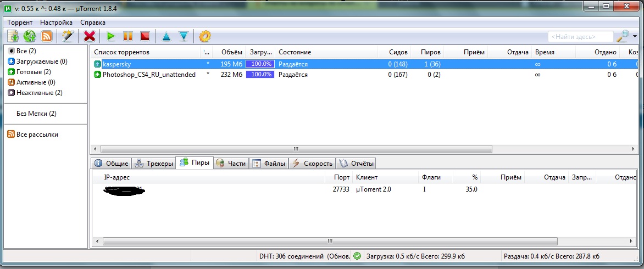The image size is (644, 269).
Task: Click Add Torrent from URL icon
Action: (30, 36)
